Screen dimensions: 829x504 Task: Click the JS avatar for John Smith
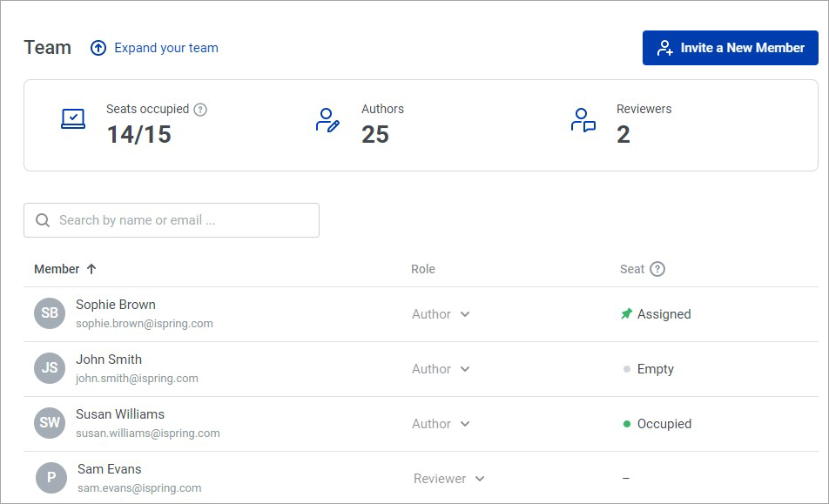(50, 367)
